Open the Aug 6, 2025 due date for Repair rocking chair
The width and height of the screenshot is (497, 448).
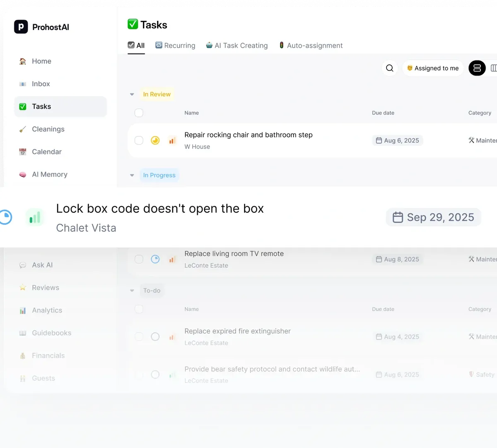[398, 140]
